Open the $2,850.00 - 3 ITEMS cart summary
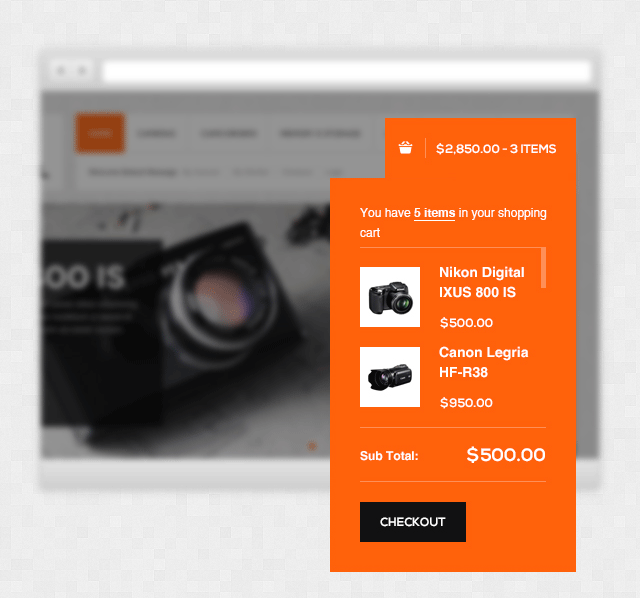 tap(496, 149)
